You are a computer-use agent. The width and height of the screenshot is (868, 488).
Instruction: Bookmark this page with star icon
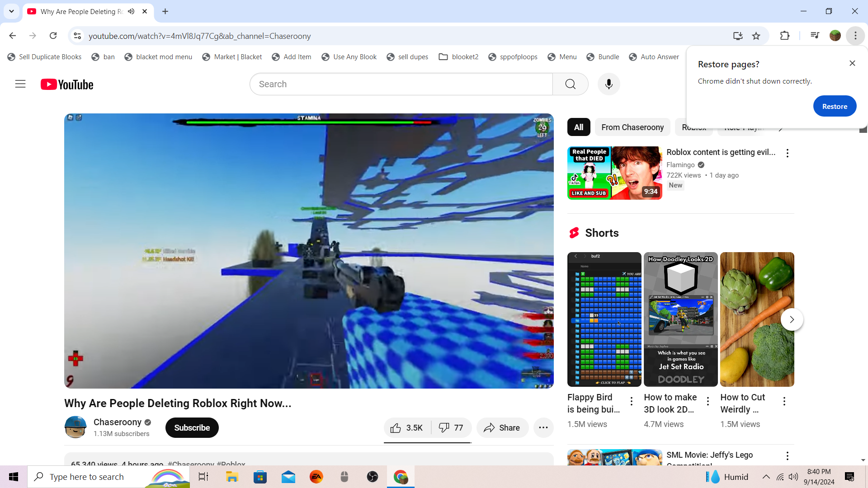756,36
